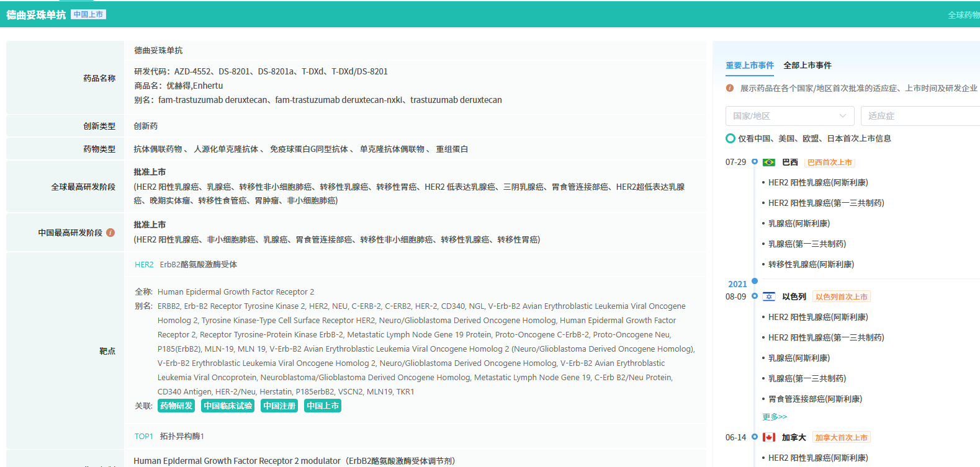
Task: Click the Canada flag icon
Action: pos(768,437)
